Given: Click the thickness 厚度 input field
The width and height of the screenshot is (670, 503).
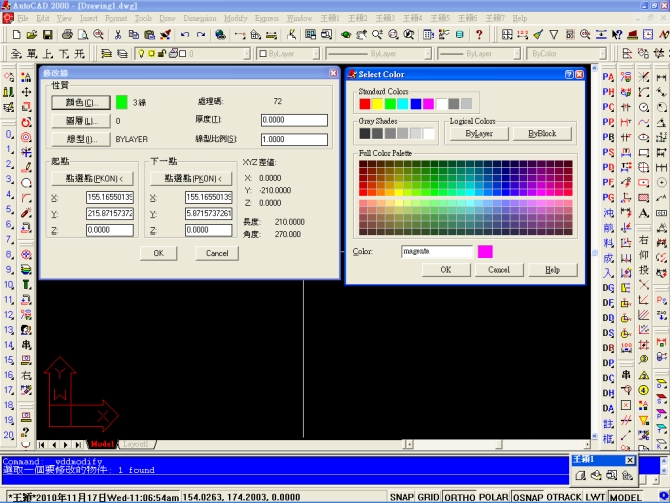Looking at the screenshot, I should click(294, 120).
